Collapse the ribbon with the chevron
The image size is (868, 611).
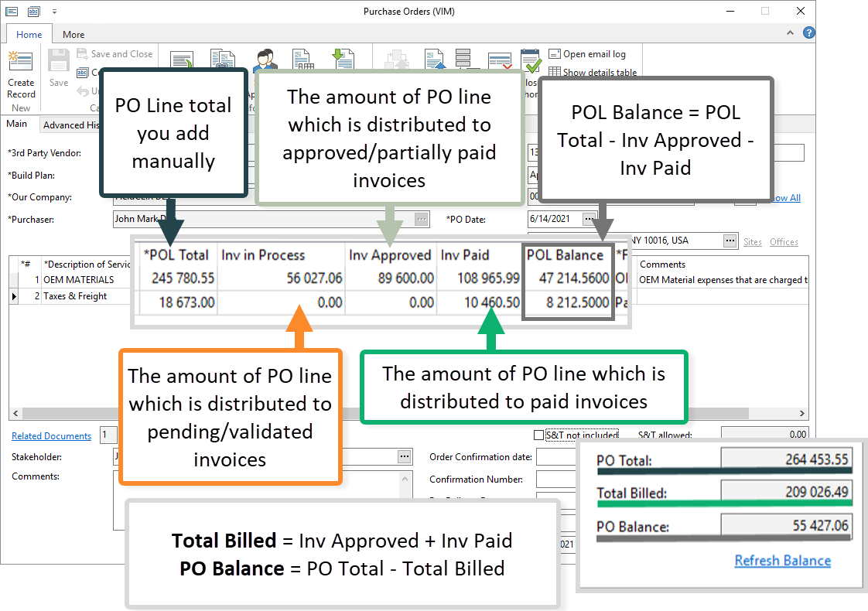(x=790, y=33)
